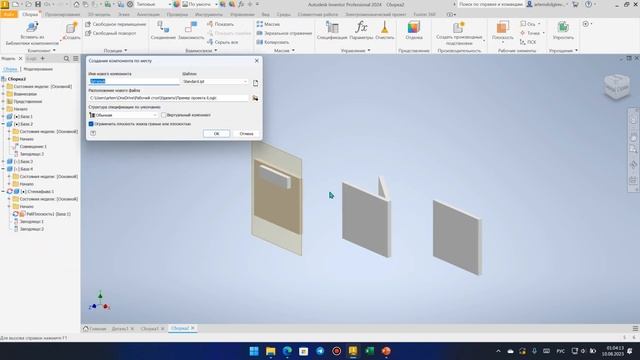This screenshot has width=640, height=360.
Task: Collapse the Деталь 2 node in browser
Action: 3,124
